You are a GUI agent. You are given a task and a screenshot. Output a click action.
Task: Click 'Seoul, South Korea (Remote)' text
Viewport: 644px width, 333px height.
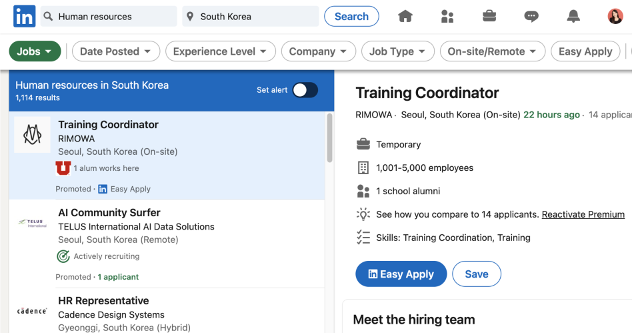tap(118, 240)
